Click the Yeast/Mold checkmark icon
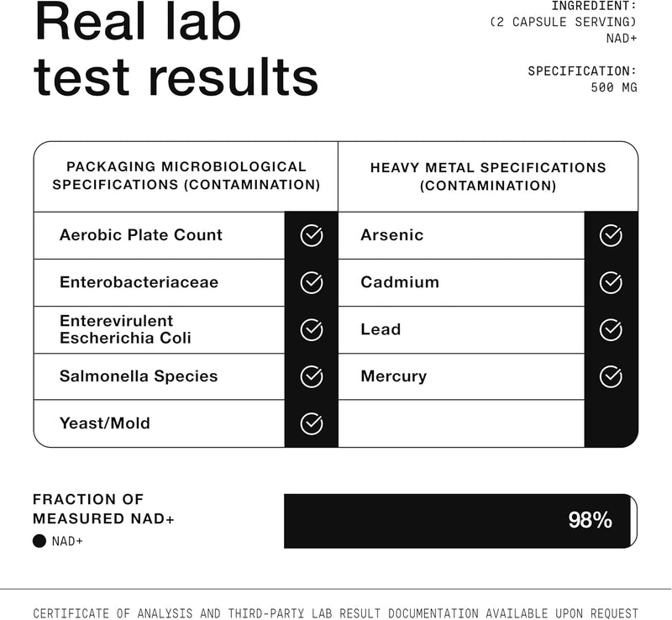 click(x=312, y=423)
